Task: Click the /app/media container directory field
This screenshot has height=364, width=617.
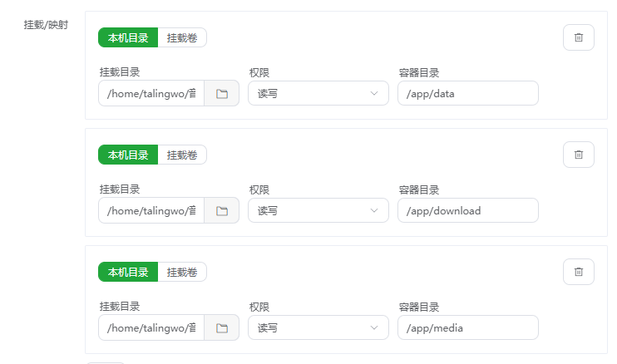Action: click(x=467, y=328)
